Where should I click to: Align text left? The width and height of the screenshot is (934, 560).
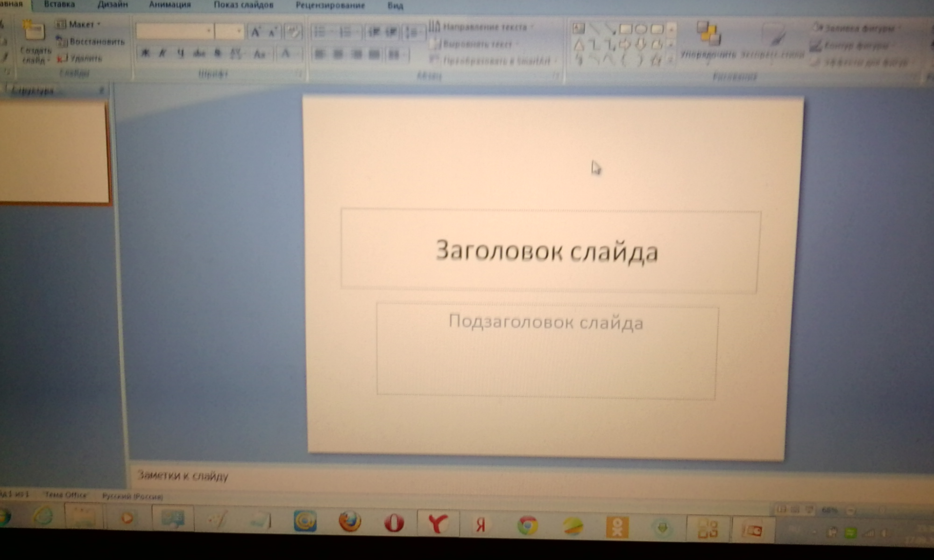[x=319, y=55]
